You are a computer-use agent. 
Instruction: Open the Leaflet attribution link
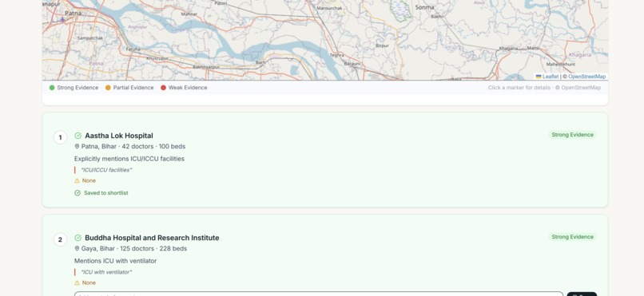[547, 77]
